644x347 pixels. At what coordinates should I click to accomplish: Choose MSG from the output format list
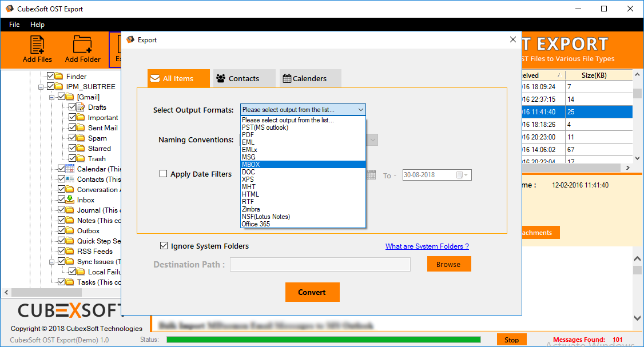[303, 157]
